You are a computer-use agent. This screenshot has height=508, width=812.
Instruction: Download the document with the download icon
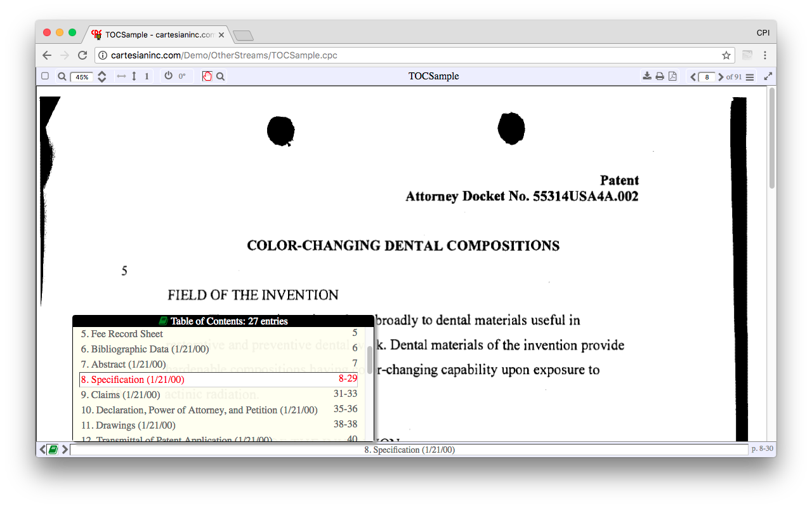tap(647, 76)
